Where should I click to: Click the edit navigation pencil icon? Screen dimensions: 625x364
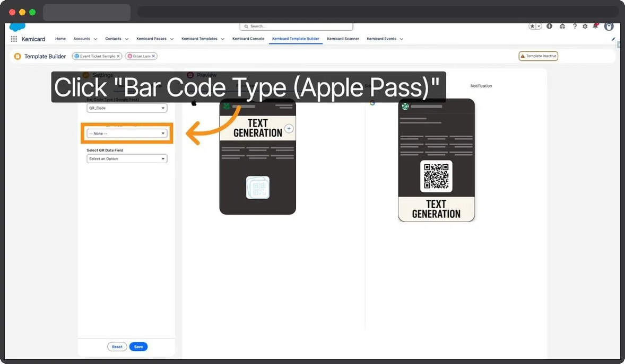click(613, 39)
